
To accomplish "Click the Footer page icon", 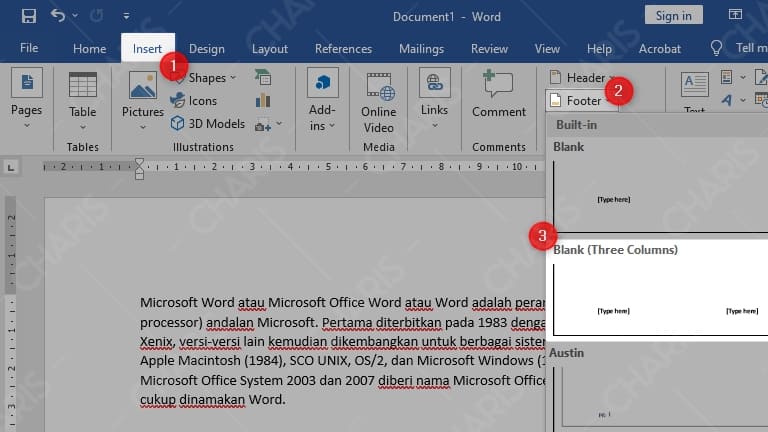I will click(555, 100).
